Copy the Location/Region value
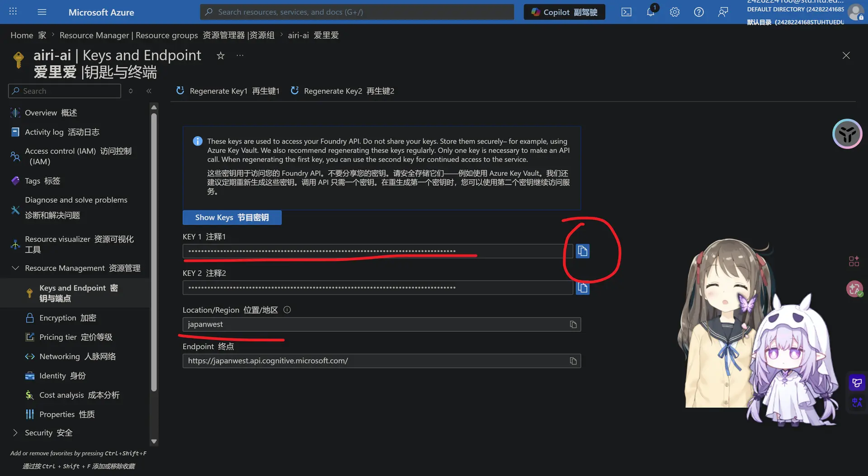Image resolution: width=868 pixels, height=476 pixels. (573, 325)
